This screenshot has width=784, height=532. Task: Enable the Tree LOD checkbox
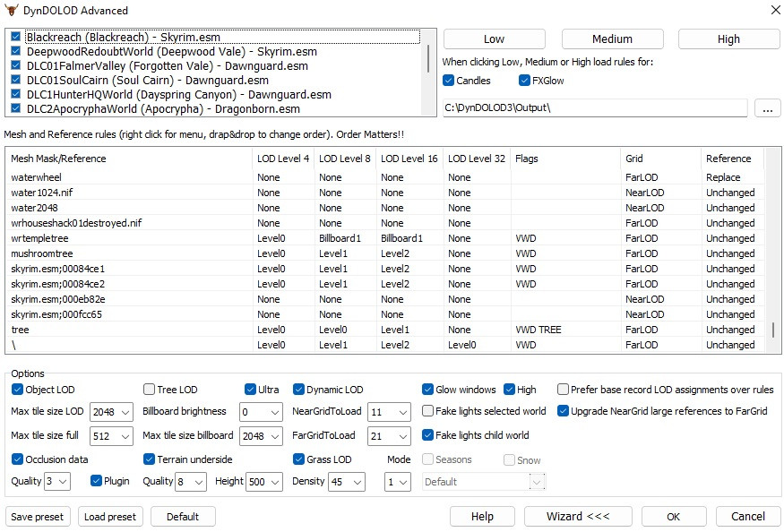(x=149, y=390)
